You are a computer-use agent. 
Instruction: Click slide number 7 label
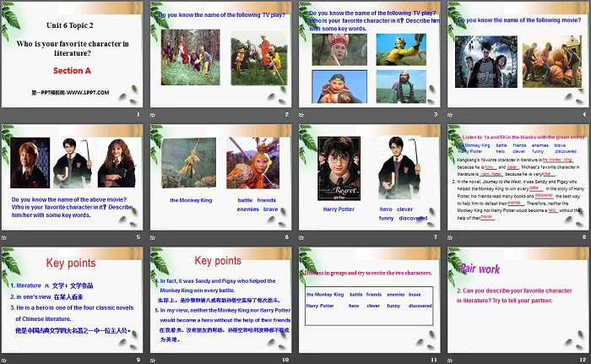click(436, 236)
